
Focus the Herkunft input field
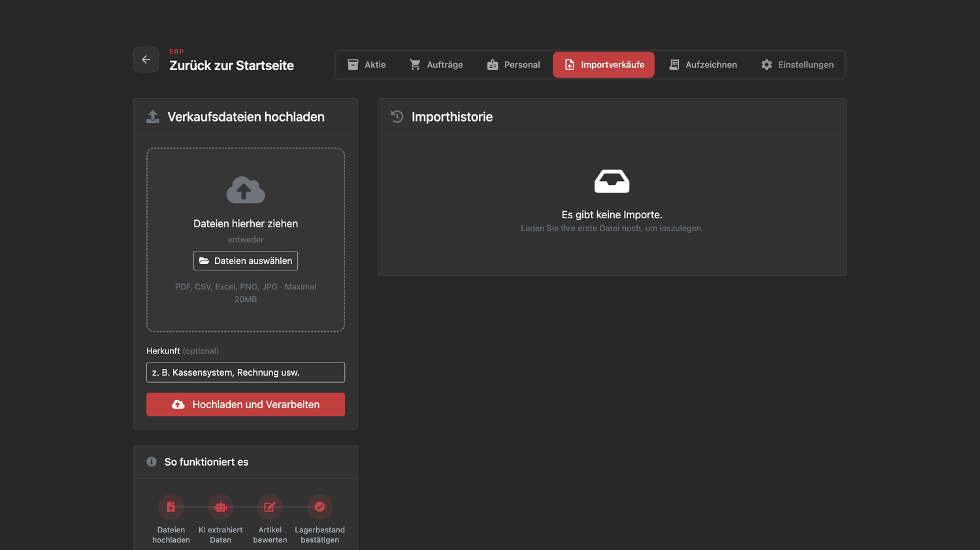(246, 372)
